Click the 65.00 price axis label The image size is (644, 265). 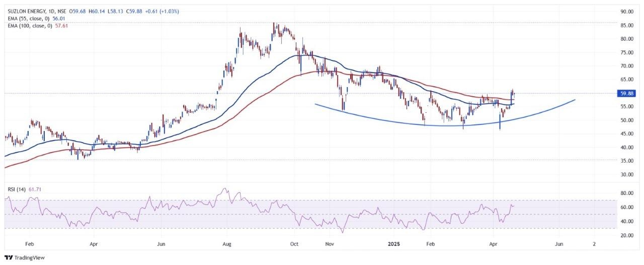(x=626, y=80)
